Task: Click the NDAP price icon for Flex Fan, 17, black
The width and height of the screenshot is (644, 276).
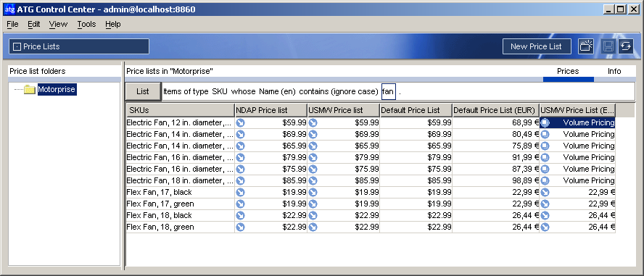Action: 240,192
